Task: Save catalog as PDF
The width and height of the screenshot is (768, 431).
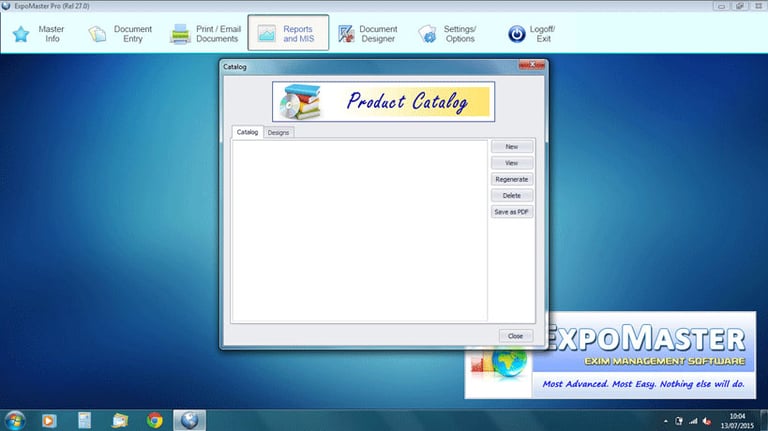Action: [512, 212]
